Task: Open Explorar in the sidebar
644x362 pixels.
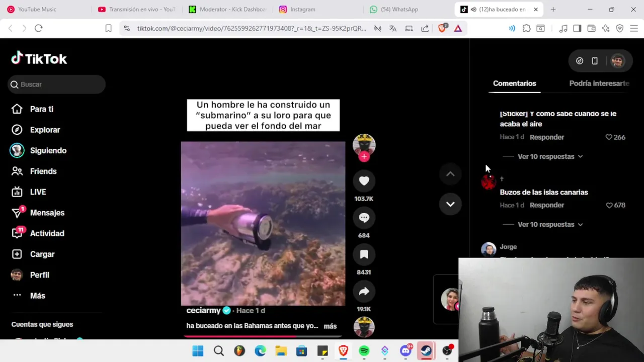Action: coord(45,130)
